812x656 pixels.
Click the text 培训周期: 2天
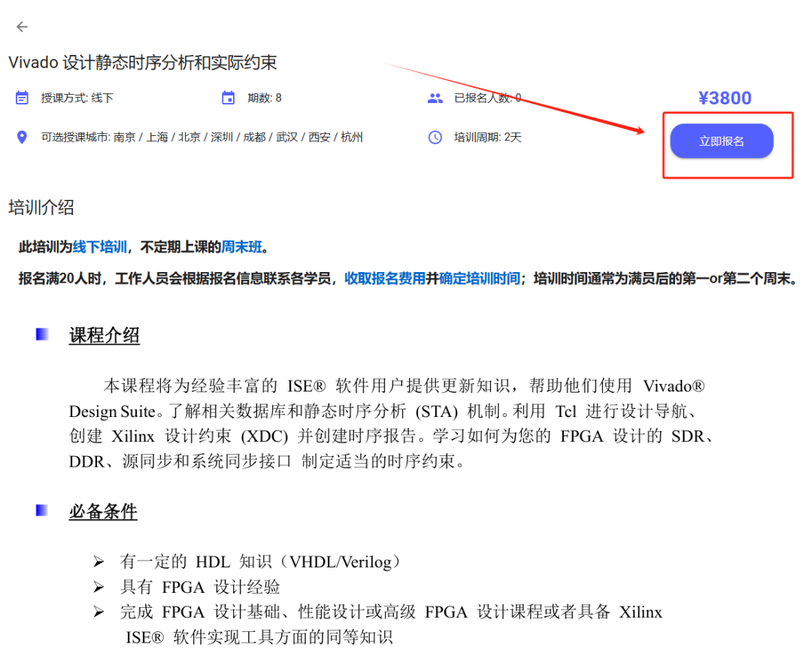[x=487, y=138]
